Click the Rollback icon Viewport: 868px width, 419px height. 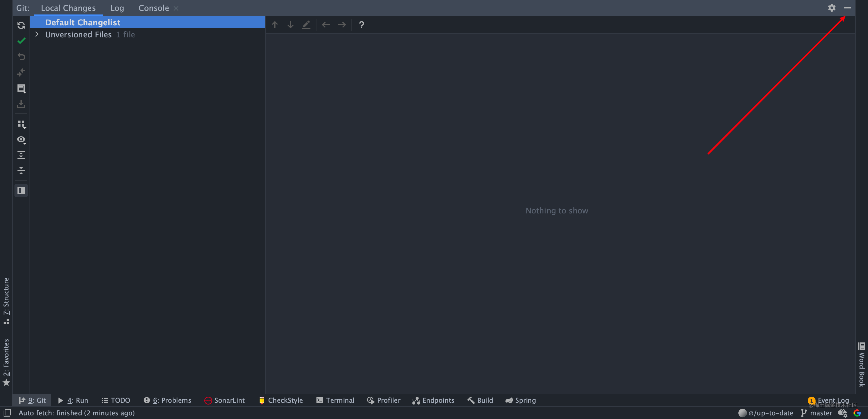[21, 56]
